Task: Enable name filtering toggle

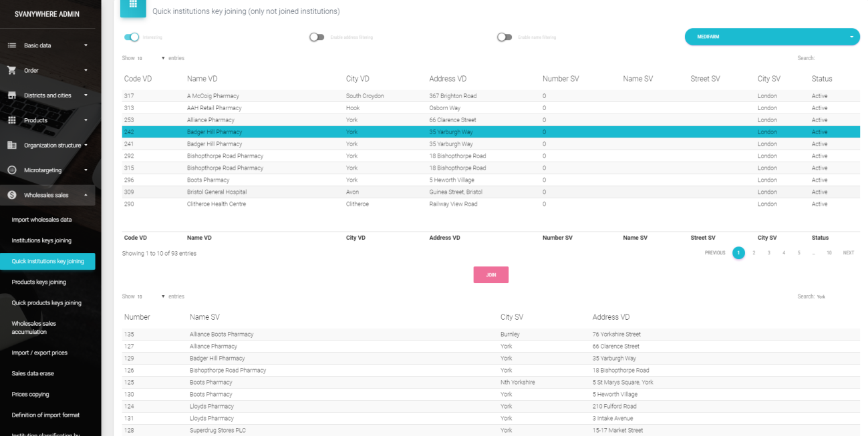Action: coord(504,37)
